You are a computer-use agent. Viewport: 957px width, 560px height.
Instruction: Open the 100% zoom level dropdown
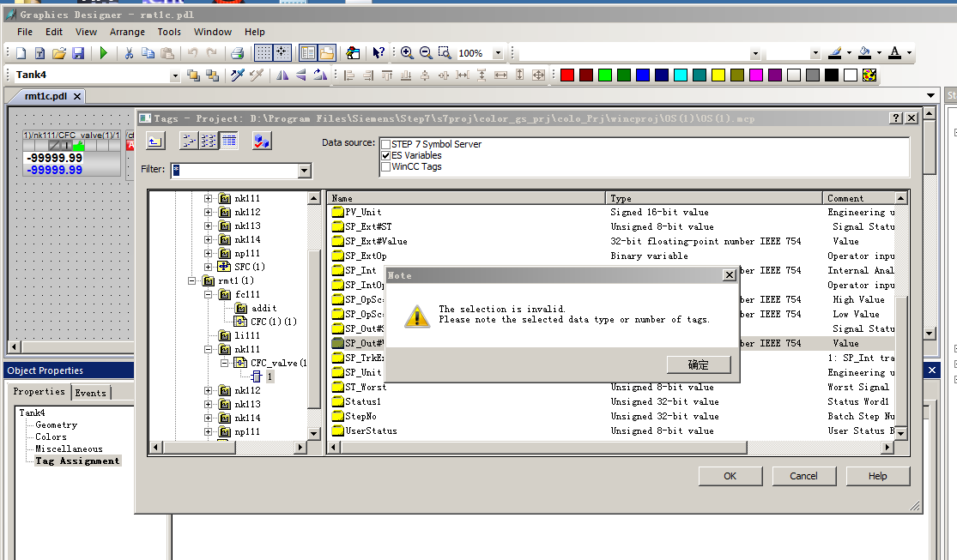pos(498,53)
